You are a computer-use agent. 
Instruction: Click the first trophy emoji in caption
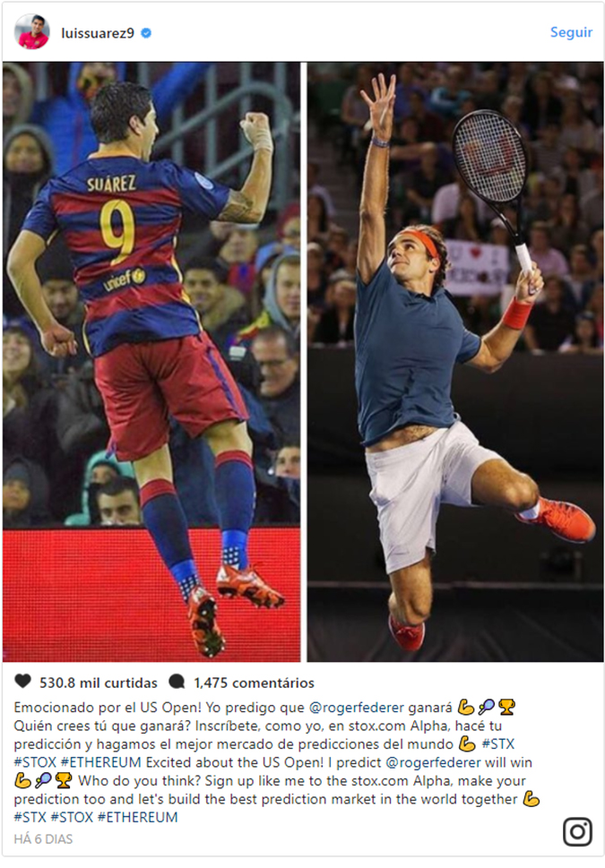[506, 707]
